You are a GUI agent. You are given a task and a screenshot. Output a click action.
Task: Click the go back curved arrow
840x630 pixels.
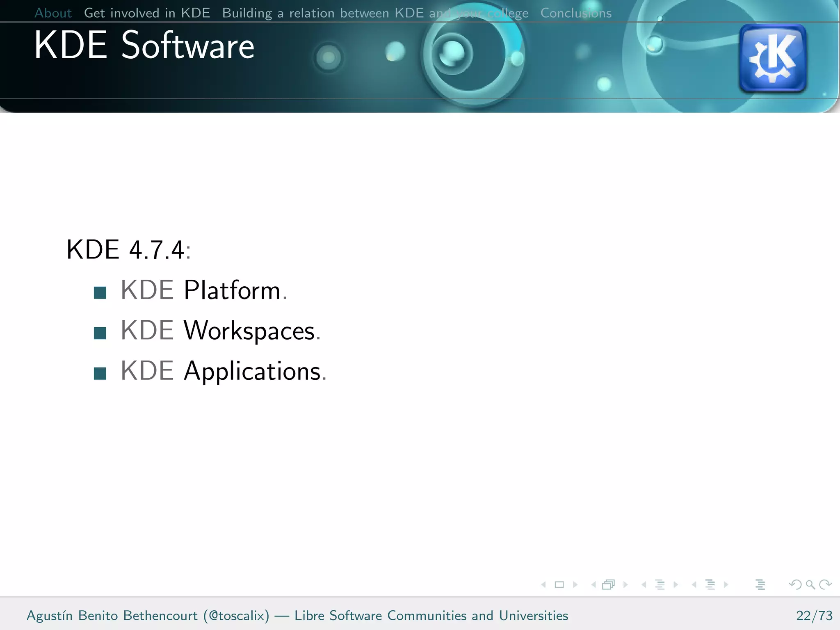point(795,584)
